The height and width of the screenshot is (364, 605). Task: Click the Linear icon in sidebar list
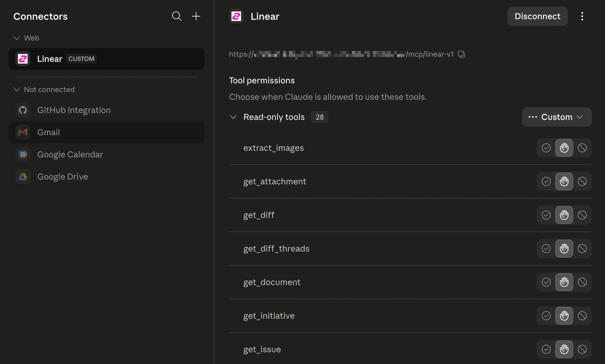[23, 58]
